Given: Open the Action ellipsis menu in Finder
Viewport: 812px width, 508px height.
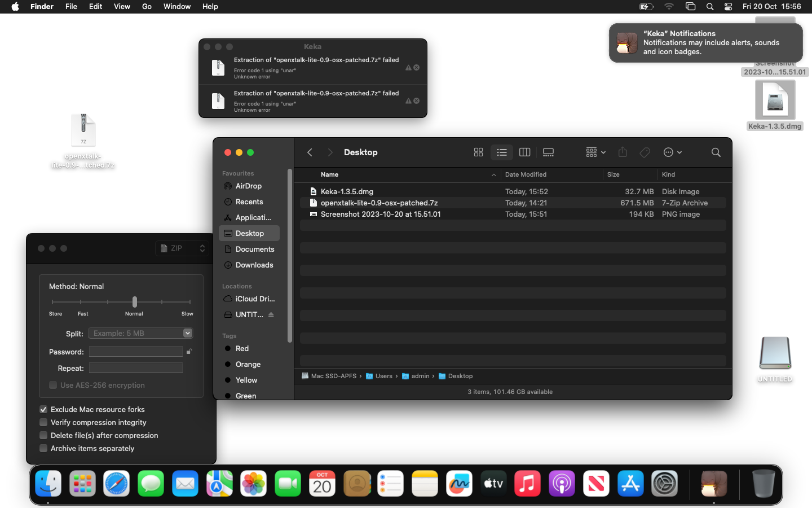Looking at the screenshot, I should click(x=673, y=152).
